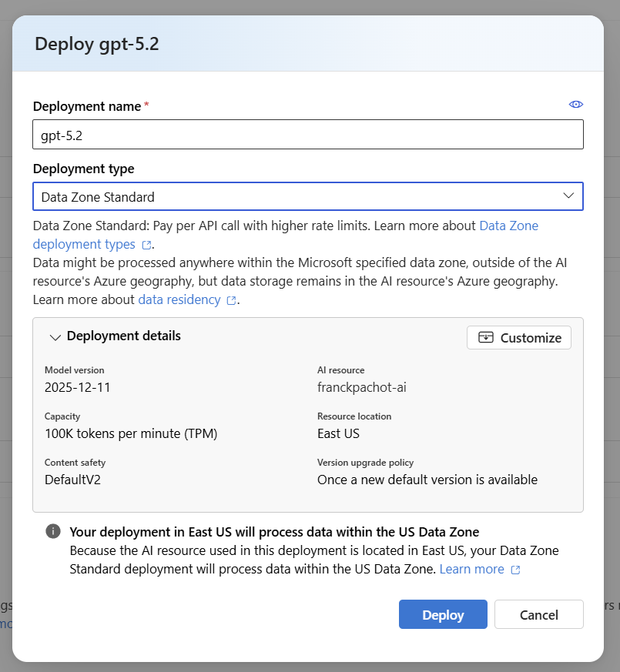Screen dimensions: 620x672
Task: Follow the Learn more link on the US Data Zone notice
Action: point(479,569)
